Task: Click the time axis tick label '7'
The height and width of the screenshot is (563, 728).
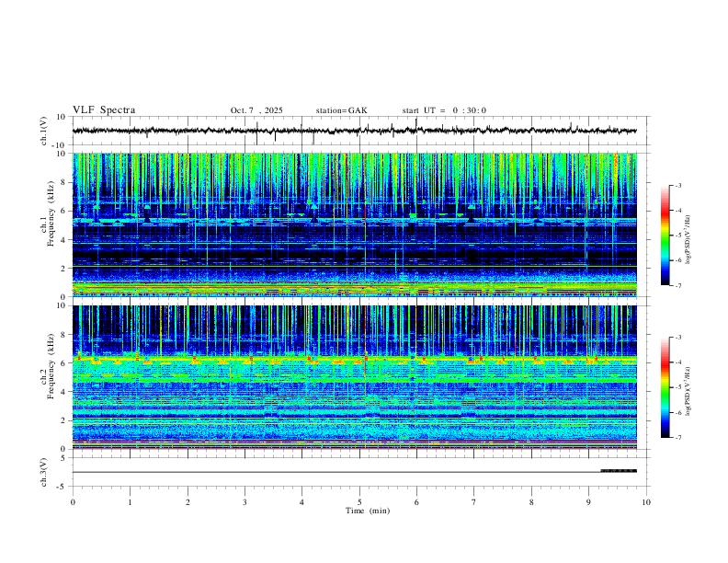Action: pyautogui.click(x=474, y=502)
